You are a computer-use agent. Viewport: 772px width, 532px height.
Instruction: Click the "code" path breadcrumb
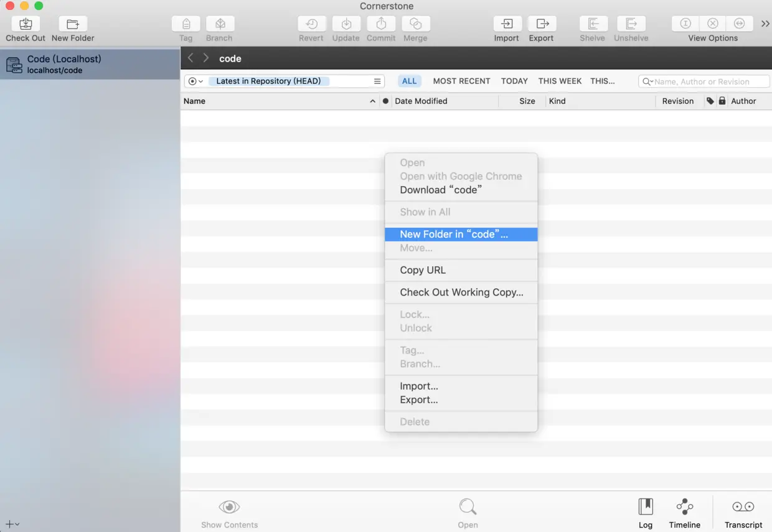230,58
